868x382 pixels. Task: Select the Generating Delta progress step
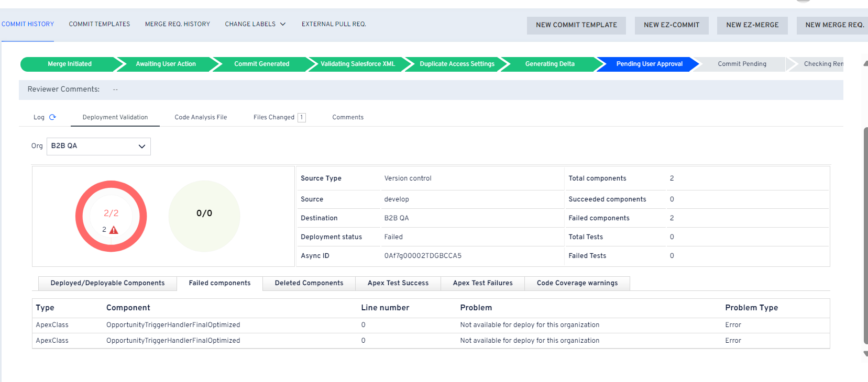(x=550, y=64)
